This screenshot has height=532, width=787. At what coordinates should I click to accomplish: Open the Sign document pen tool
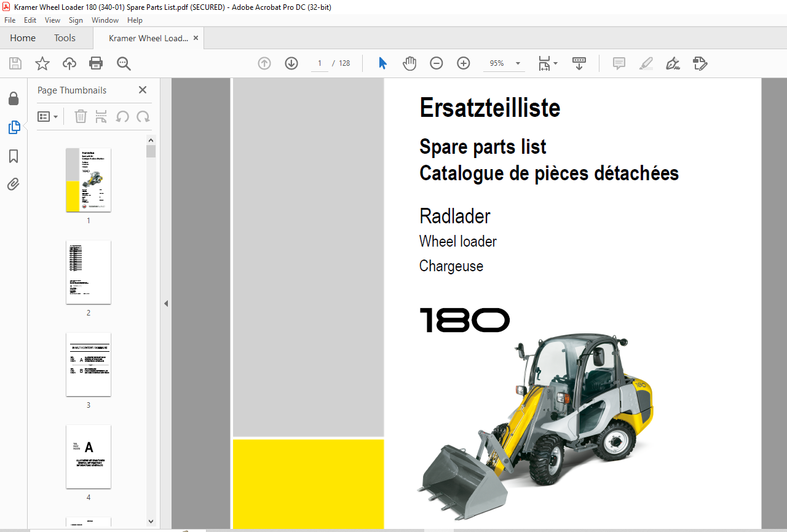coord(673,63)
